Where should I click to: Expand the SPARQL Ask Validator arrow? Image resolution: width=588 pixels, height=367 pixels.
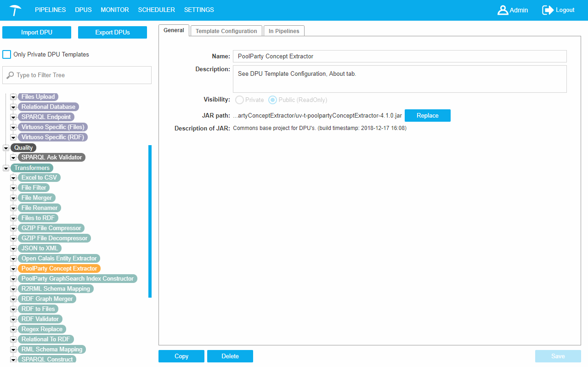point(14,158)
